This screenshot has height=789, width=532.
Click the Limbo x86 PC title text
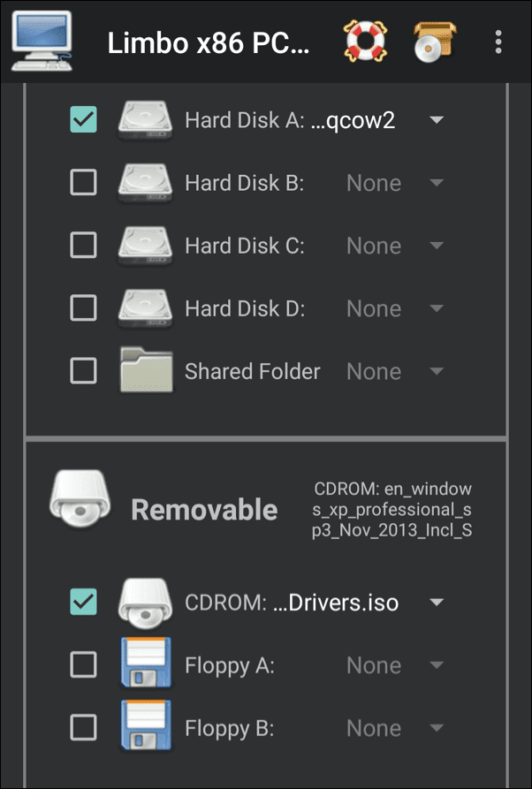click(209, 42)
